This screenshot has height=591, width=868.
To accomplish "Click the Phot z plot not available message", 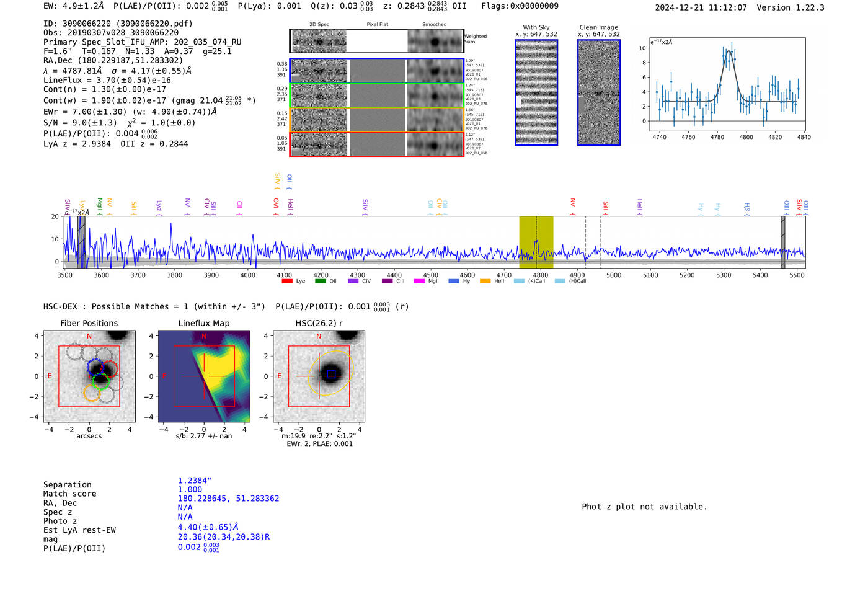I will (x=644, y=507).
